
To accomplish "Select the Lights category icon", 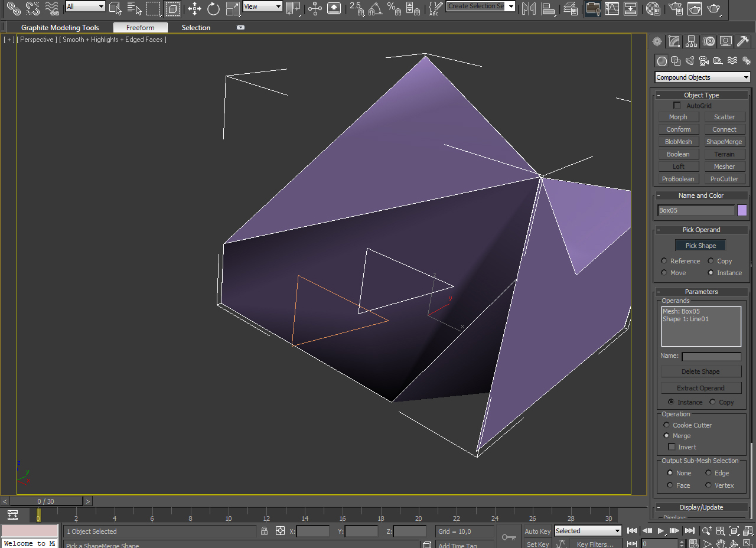I will (x=690, y=61).
